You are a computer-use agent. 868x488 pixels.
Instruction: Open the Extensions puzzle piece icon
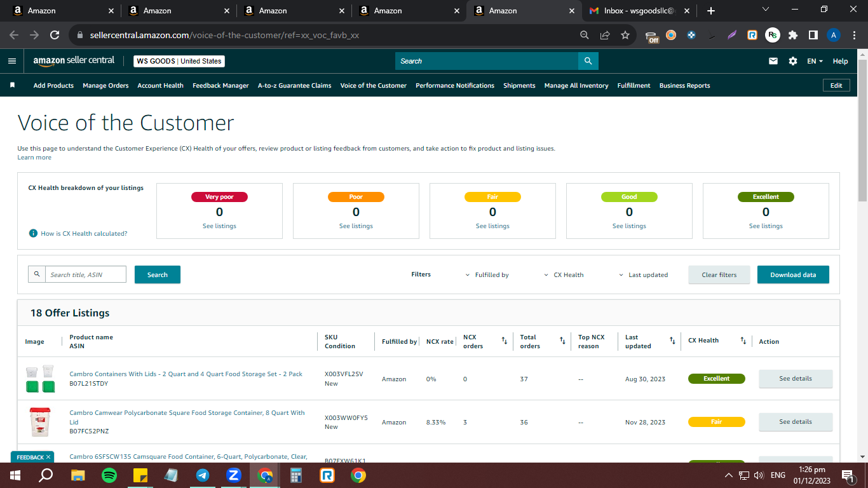[x=793, y=35]
